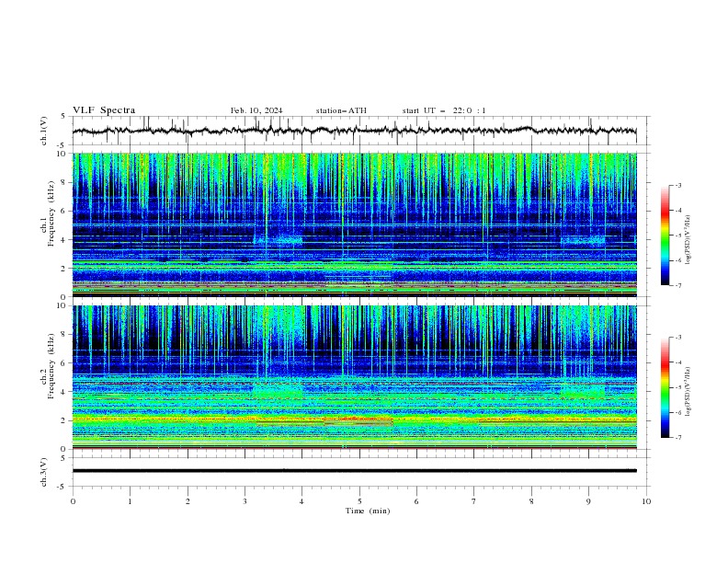Image resolution: width=728 pixels, height=563 pixels.
Task: Click the ch.1 spectrogram panel
Action: pyautogui.click(x=354, y=224)
